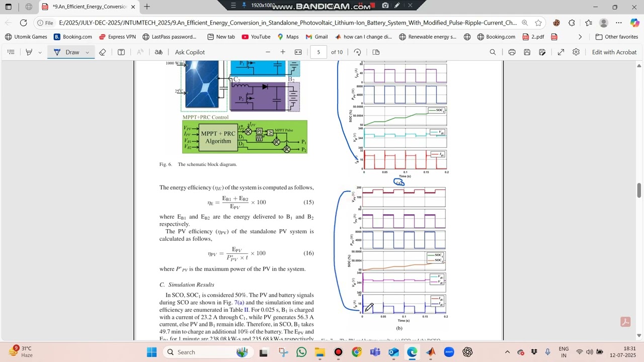
Task: Expand the Highlight color options arrow
Action: tap(40, 52)
